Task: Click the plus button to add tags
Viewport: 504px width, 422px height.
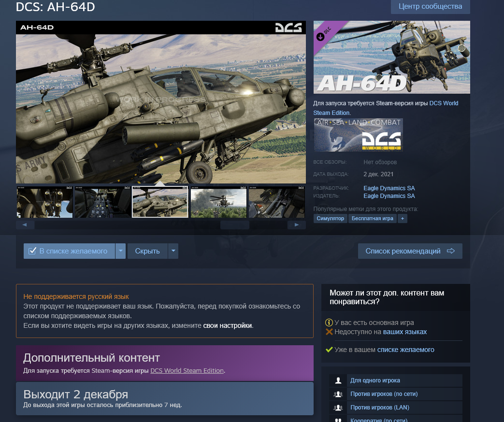Action: point(403,218)
